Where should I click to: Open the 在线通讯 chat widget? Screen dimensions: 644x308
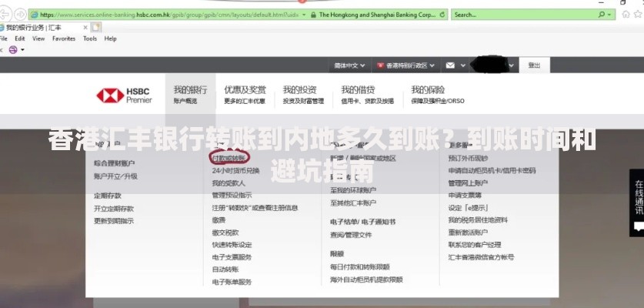(x=637, y=203)
